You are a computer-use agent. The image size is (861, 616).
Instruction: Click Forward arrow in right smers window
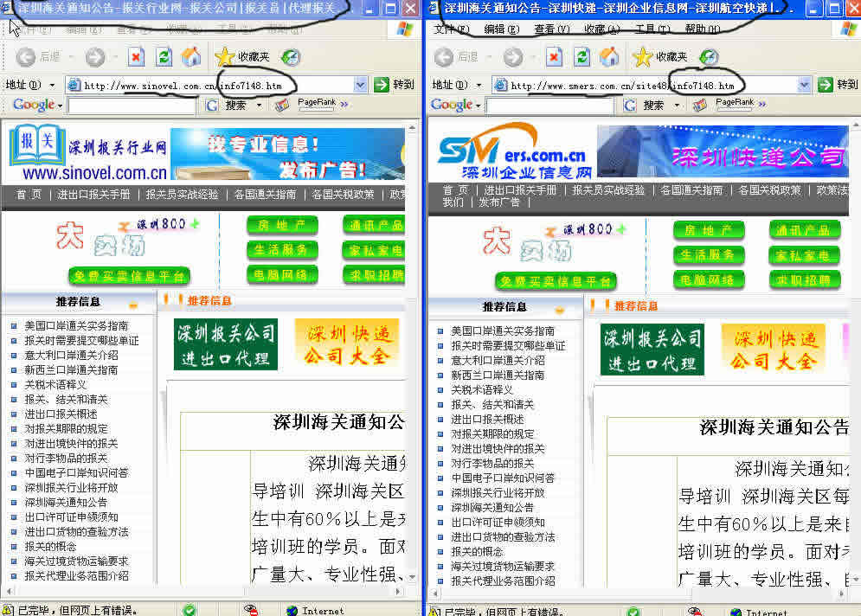513,56
